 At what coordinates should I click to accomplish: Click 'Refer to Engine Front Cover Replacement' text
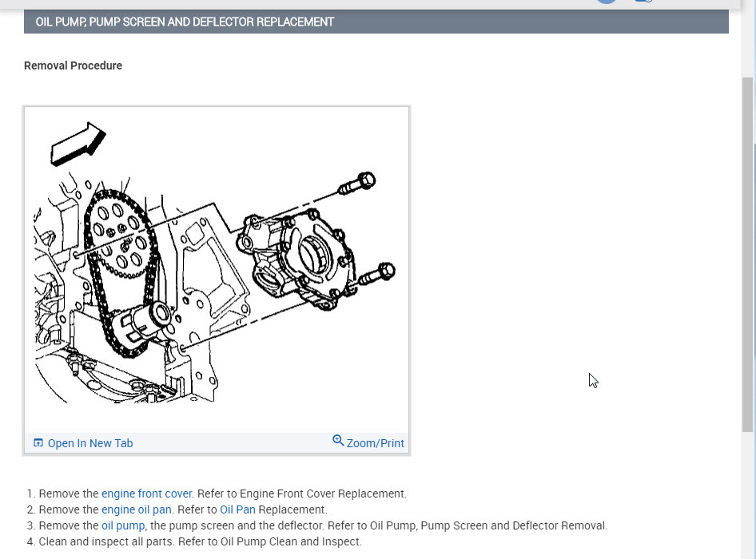click(302, 494)
